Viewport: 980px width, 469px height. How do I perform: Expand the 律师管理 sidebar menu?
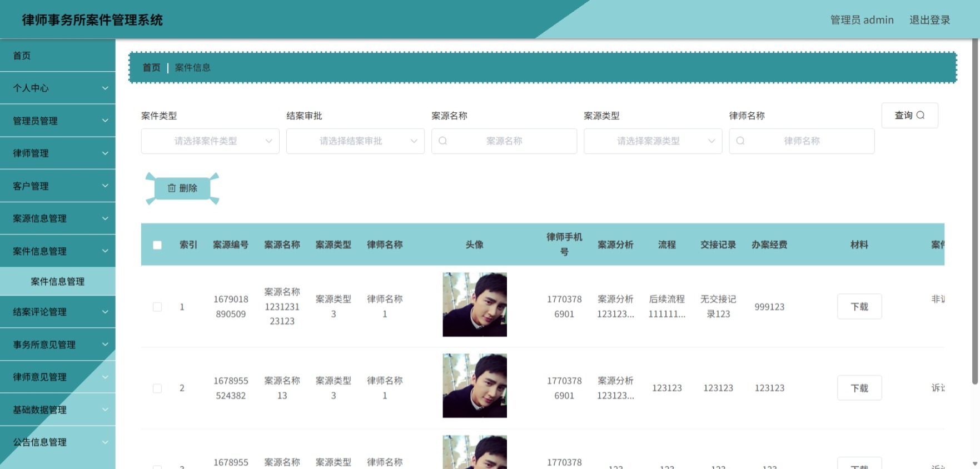pos(58,153)
